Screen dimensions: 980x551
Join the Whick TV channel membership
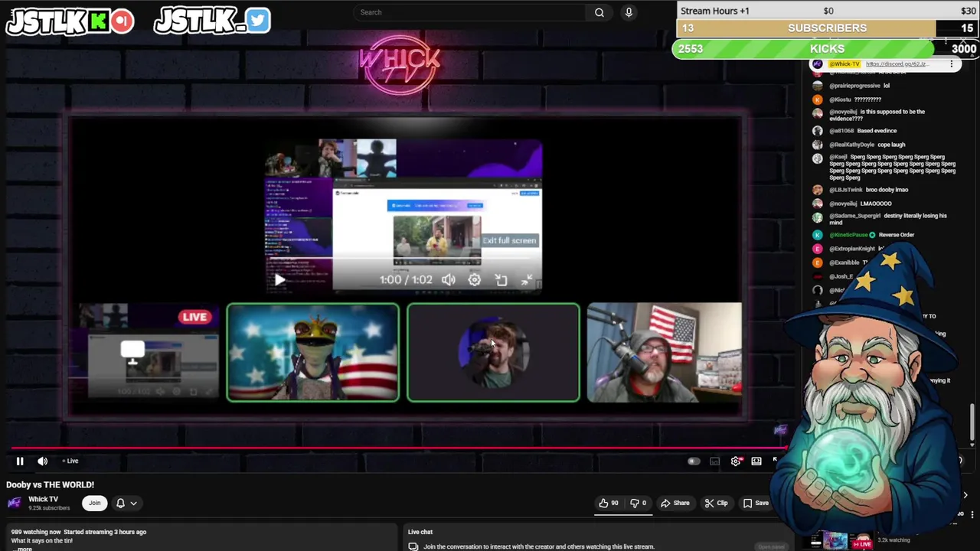[94, 503]
